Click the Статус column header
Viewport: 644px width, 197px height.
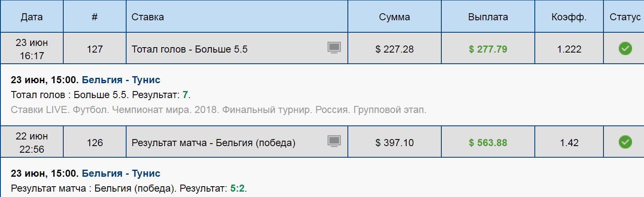click(x=625, y=17)
